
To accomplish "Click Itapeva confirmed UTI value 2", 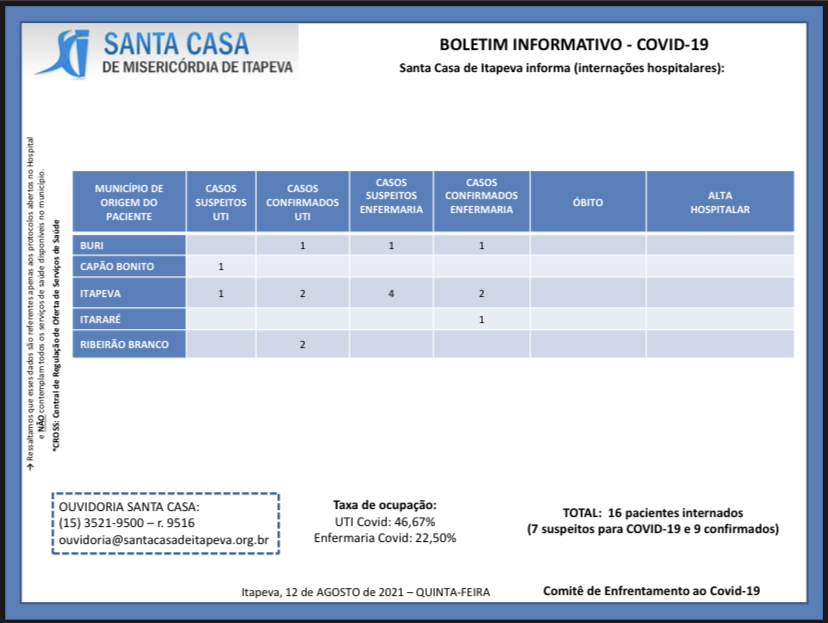I will [303, 294].
